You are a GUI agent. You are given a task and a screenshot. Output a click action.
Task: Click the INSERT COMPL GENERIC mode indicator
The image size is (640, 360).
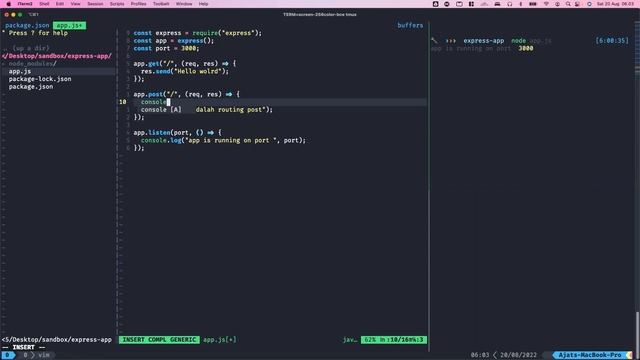click(x=159, y=340)
